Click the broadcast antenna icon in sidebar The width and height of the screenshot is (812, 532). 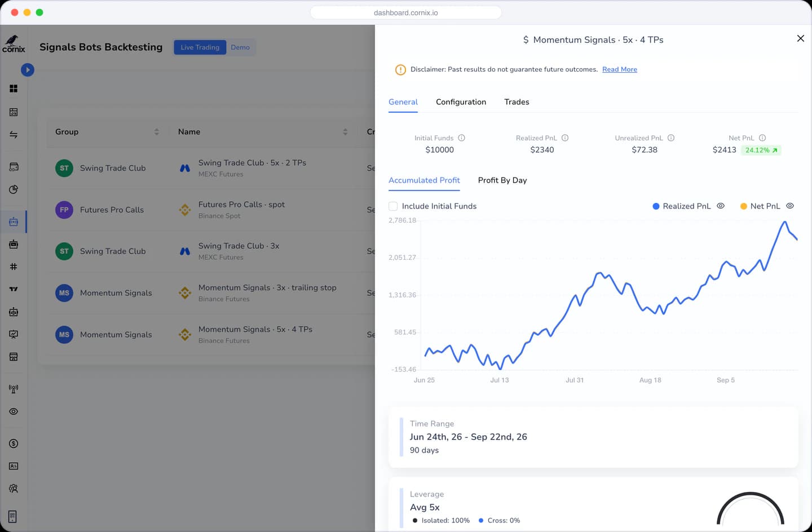(x=14, y=389)
